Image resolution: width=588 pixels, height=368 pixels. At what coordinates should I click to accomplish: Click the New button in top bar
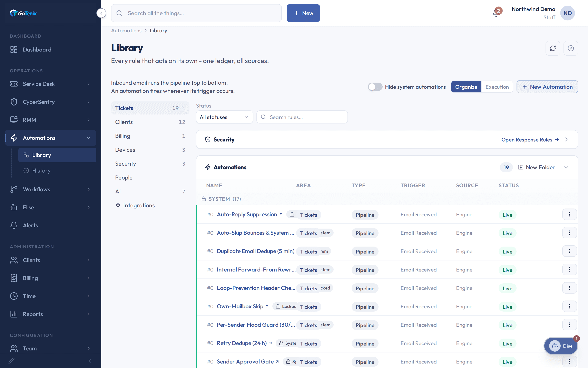[x=303, y=13]
